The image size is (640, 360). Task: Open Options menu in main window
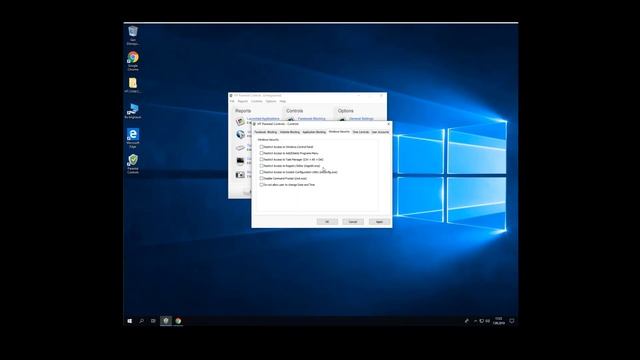(271, 101)
